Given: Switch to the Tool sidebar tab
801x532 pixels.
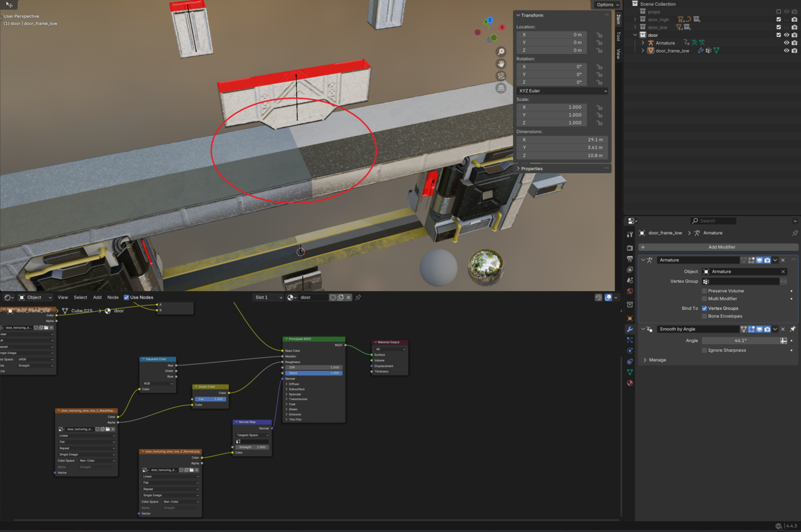Looking at the screenshot, I should (x=618, y=37).
